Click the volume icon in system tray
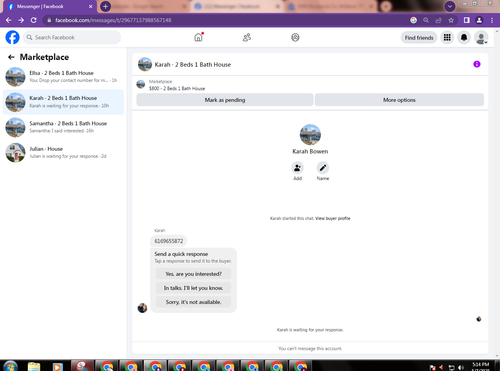The height and width of the screenshot is (371, 500). 461,367
